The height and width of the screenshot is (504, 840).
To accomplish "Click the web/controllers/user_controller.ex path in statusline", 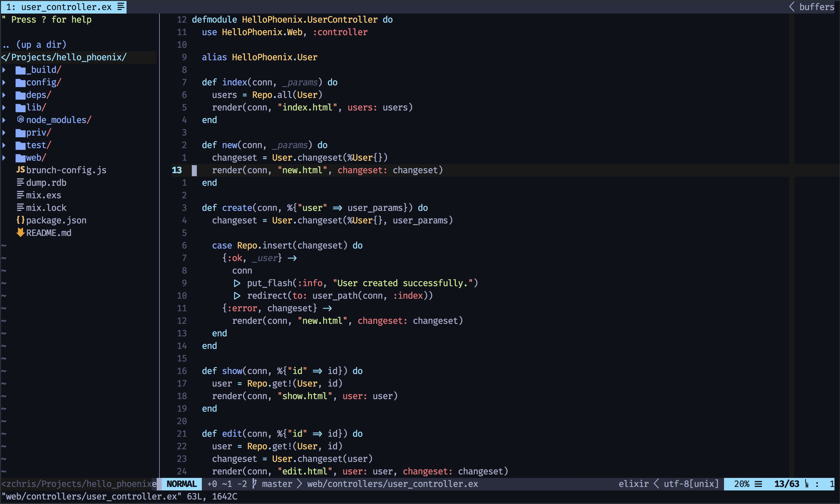I will click(x=392, y=484).
